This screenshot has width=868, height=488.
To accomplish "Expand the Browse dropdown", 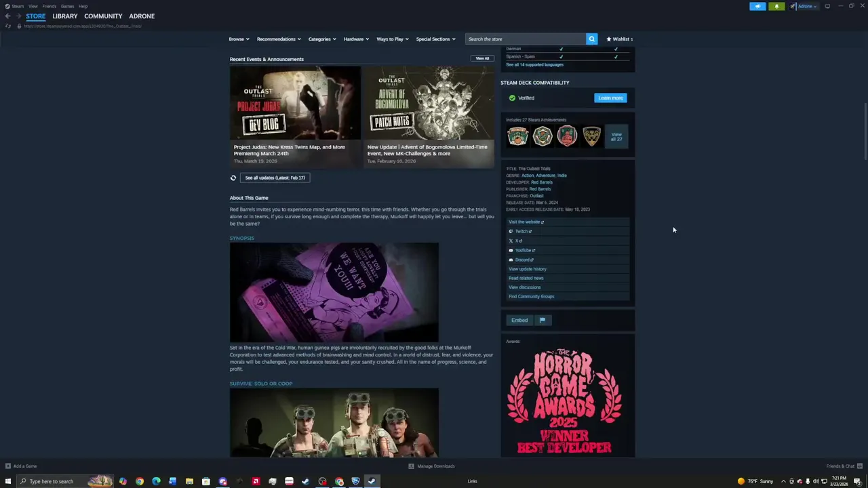I will pyautogui.click(x=239, y=39).
